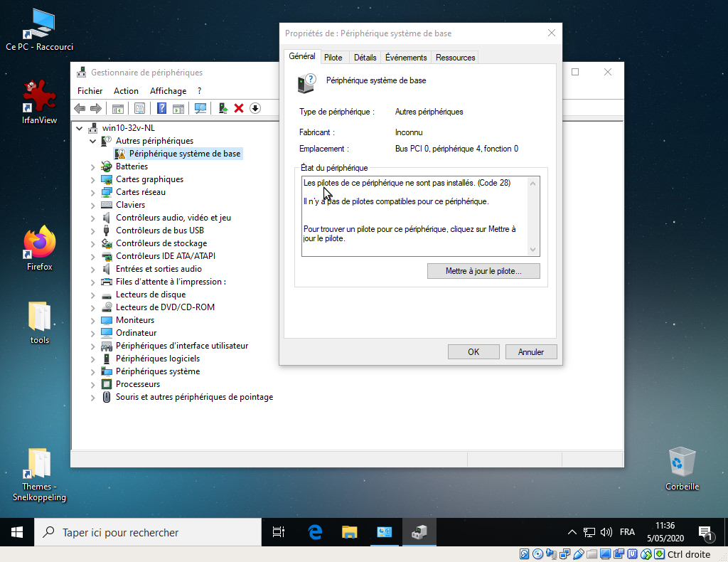The image size is (728, 562).
Task: Select the IrfanView desktop shortcut
Action: coord(40,102)
